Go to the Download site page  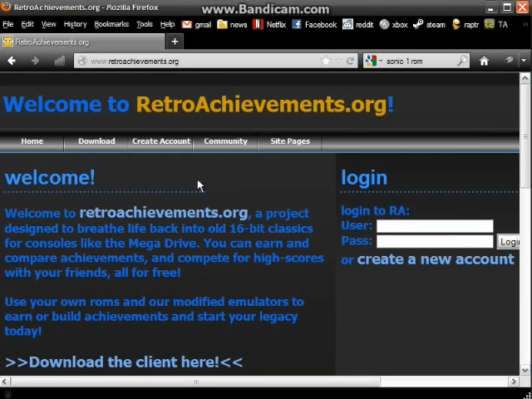click(x=96, y=141)
